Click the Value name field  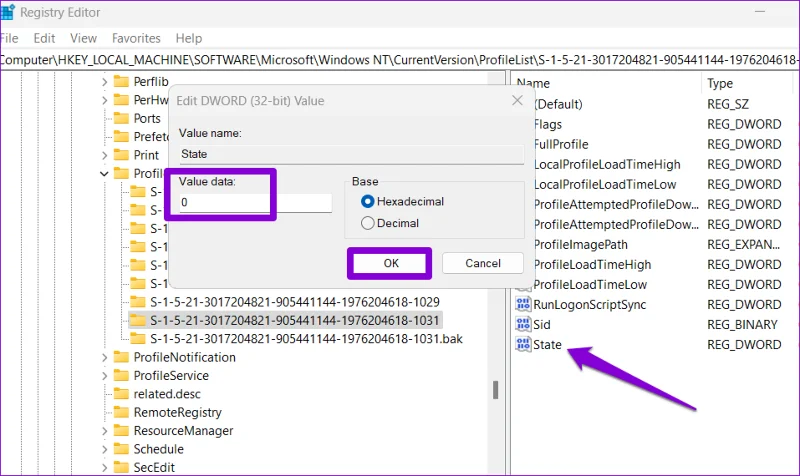(x=351, y=154)
